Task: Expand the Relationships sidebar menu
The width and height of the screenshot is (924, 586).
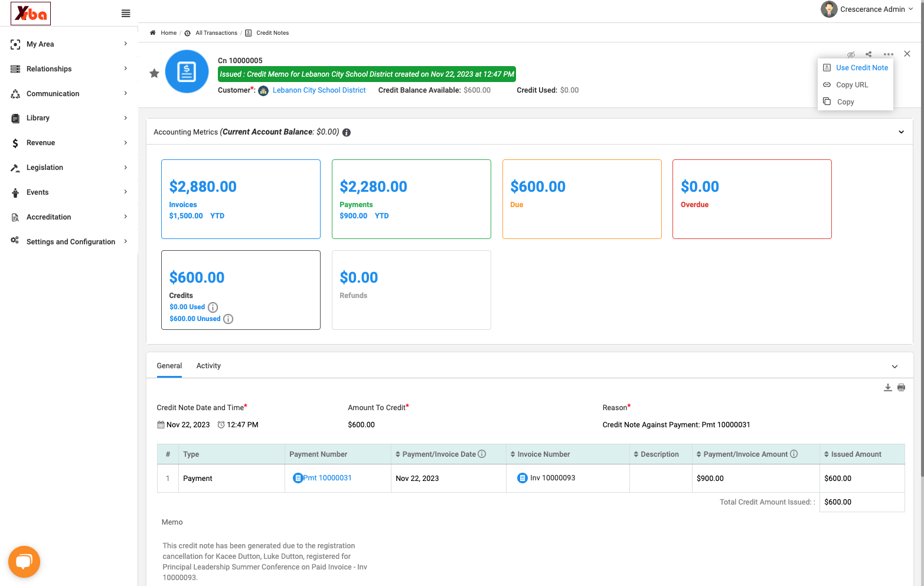Action: click(x=70, y=69)
